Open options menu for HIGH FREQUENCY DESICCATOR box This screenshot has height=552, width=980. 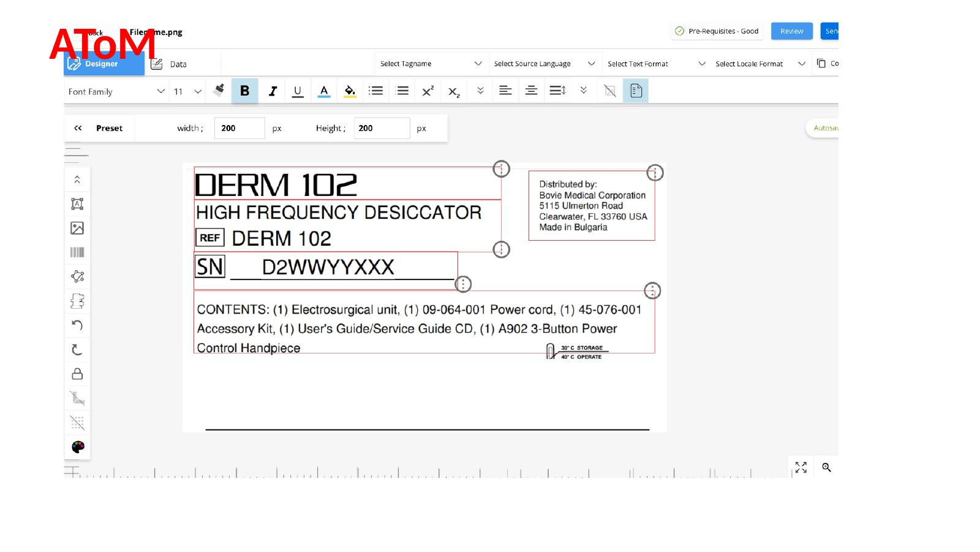click(502, 249)
